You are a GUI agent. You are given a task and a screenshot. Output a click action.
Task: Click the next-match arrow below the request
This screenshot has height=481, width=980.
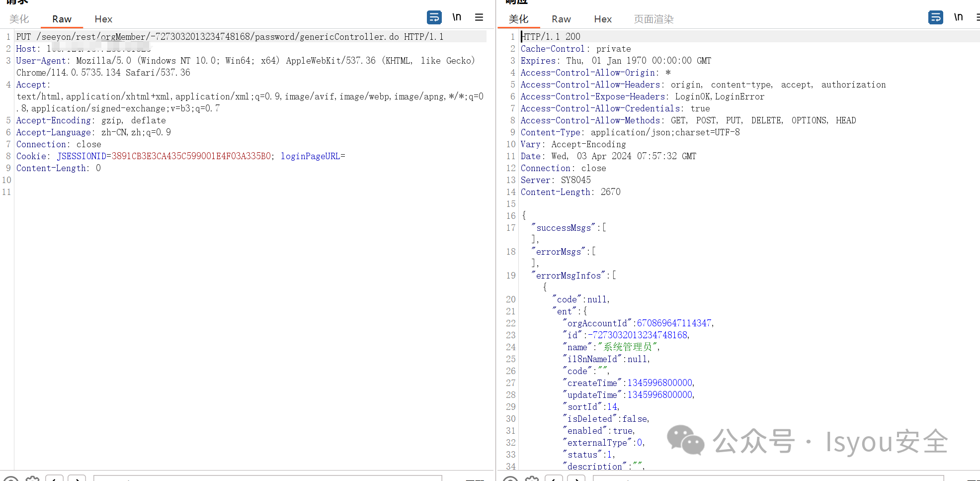point(77,479)
